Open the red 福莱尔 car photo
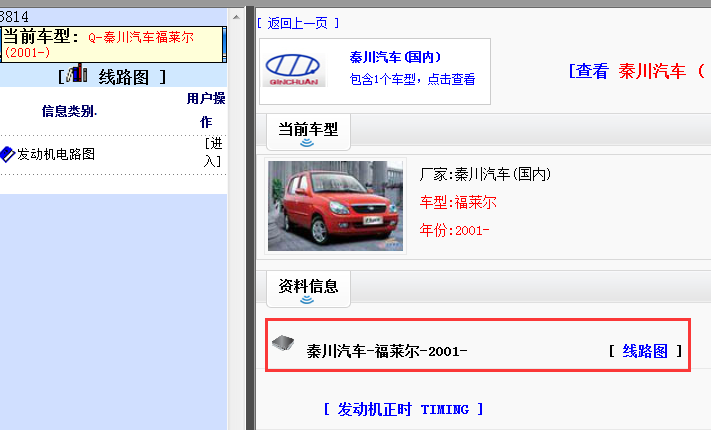 click(x=335, y=205)
